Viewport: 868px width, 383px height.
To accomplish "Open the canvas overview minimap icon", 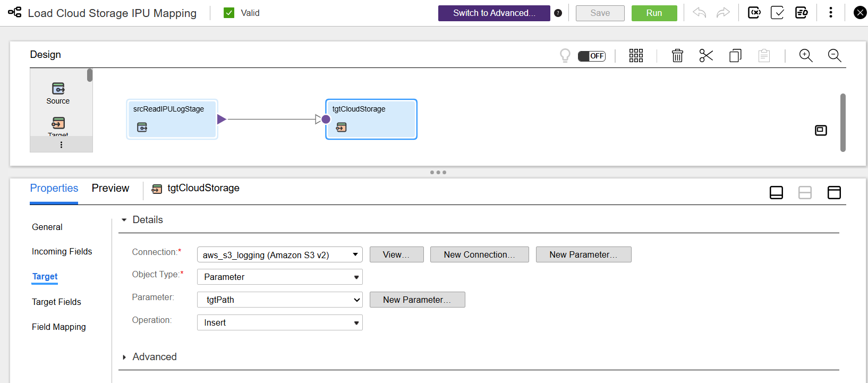I will pos(821,130).
